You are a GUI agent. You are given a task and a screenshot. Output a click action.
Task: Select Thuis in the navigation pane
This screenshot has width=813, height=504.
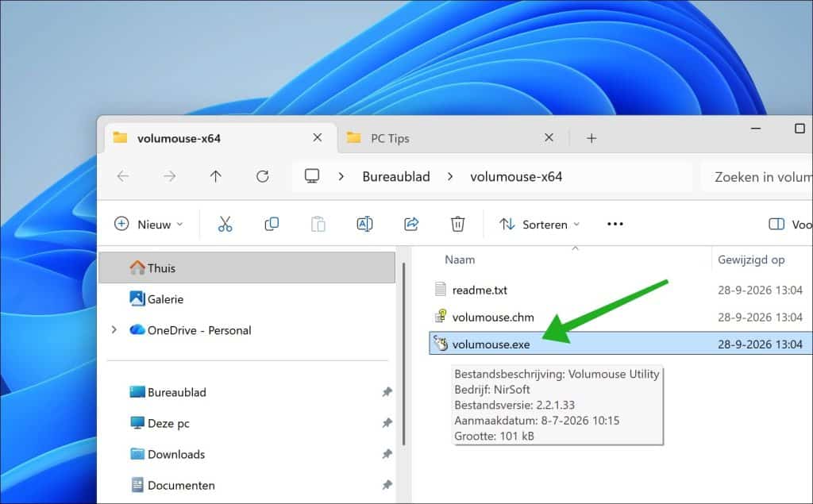click(247, 267)
